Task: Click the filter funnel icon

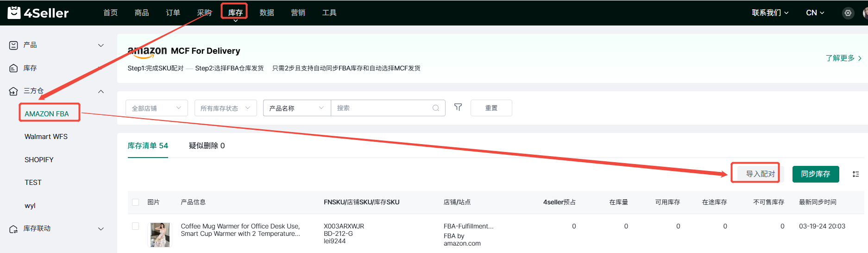Action: coord(458,108)
